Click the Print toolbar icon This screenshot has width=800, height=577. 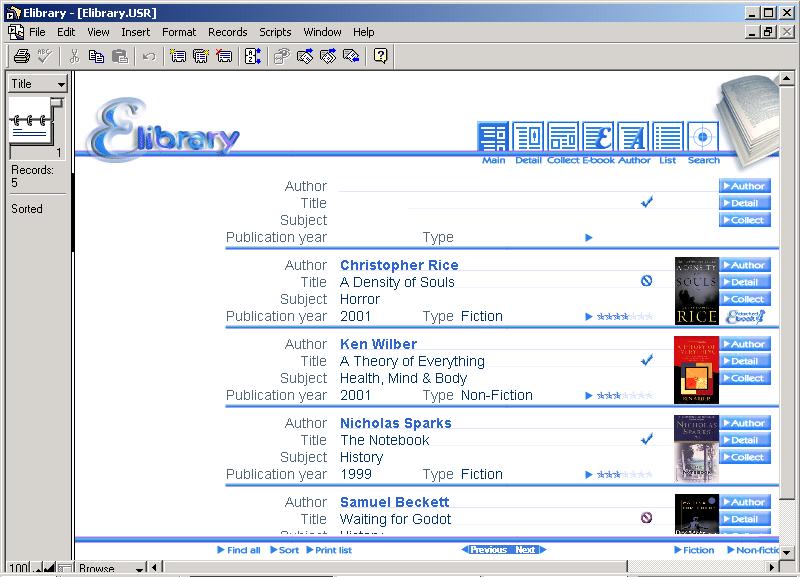(x=21, y=56)
